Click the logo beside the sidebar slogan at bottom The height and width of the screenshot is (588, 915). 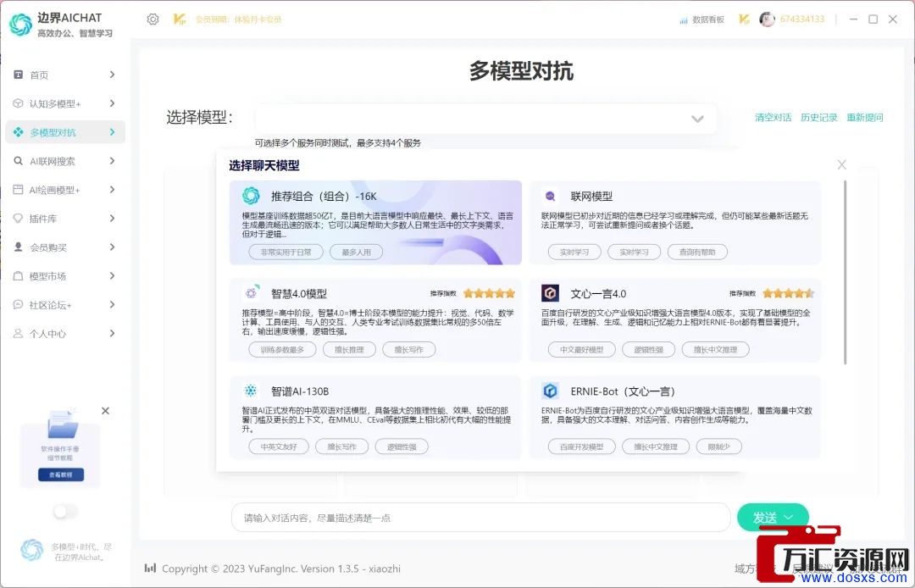coord(31,550)
